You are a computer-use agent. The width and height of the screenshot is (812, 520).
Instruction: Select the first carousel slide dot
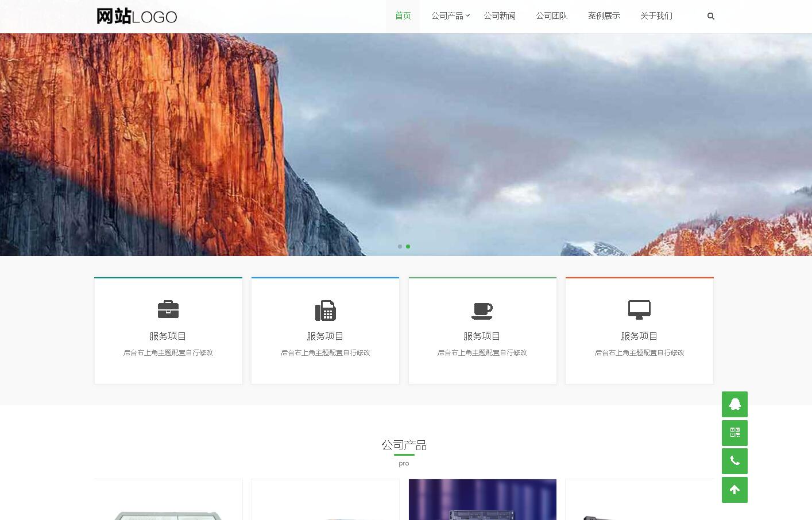click(400, 247)
